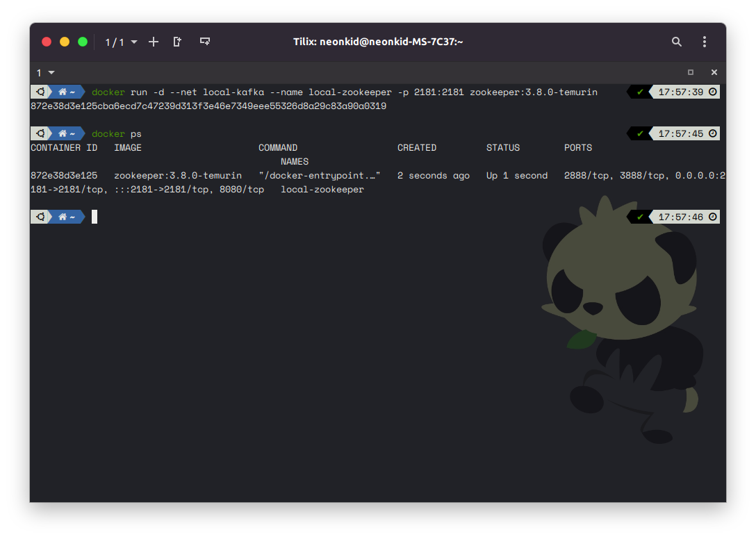Click the 'CREATED' column header
756x539 pixels.
417,147
